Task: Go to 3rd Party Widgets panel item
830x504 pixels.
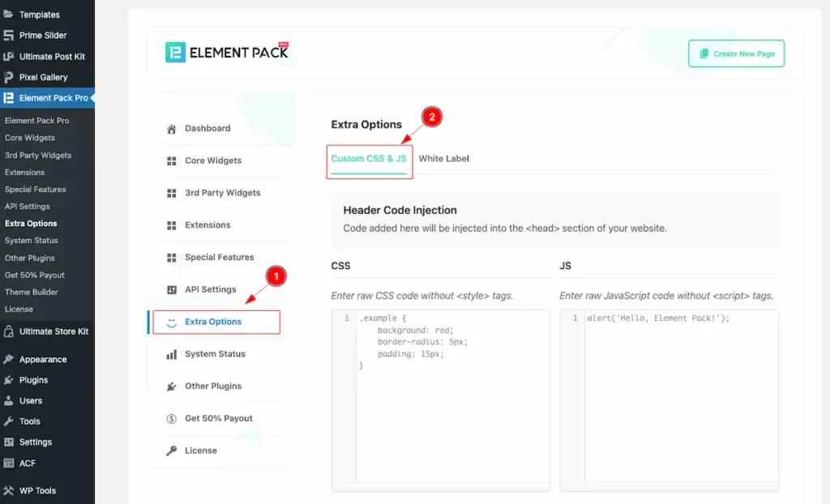Action: tap(222, 193)
